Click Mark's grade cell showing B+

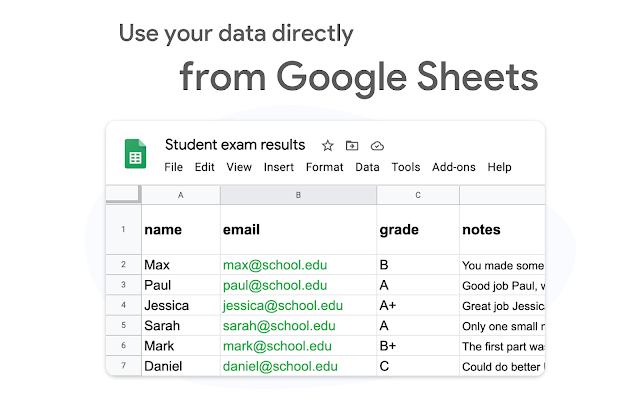(x=418, y=346)
